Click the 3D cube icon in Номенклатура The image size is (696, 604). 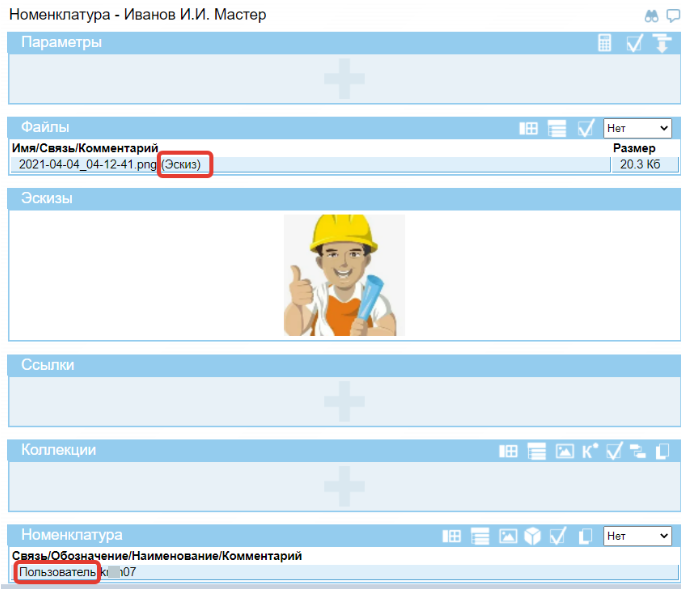pos(533,536)
